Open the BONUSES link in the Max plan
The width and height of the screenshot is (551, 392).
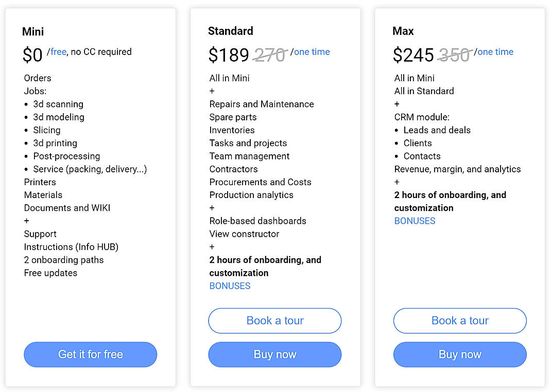click(415, 221)
